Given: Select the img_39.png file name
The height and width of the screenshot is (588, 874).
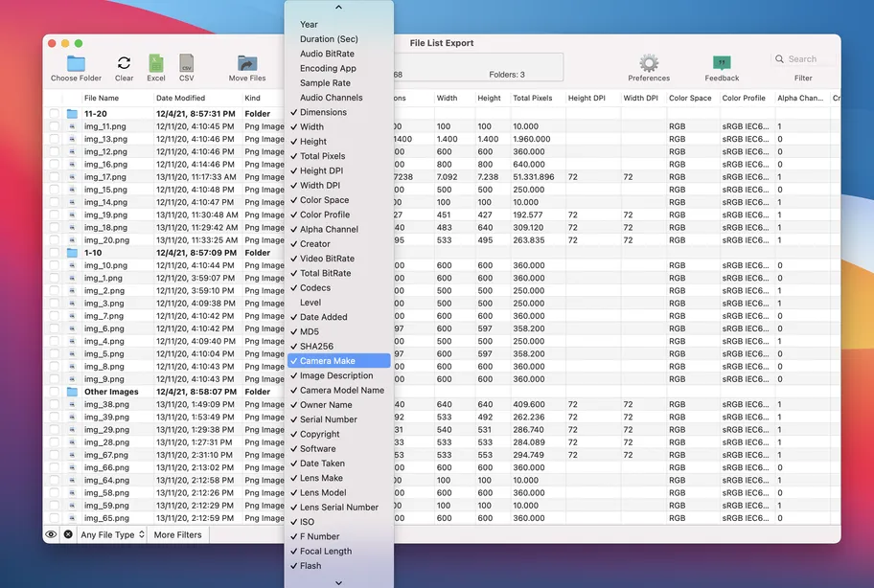Looking at the screenshot, I should pyautogui.click(x=106, y=417).
